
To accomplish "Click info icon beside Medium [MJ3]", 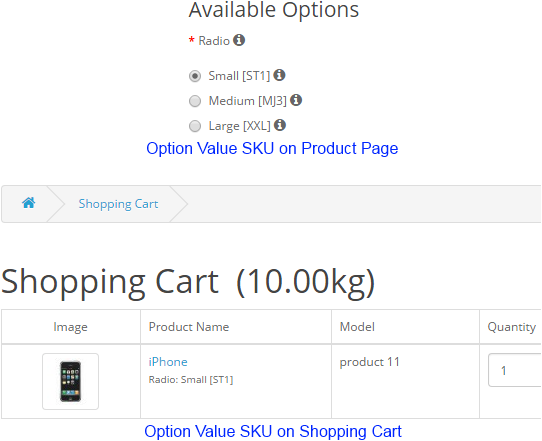I will pyautogui.click(x=296, y=100).
